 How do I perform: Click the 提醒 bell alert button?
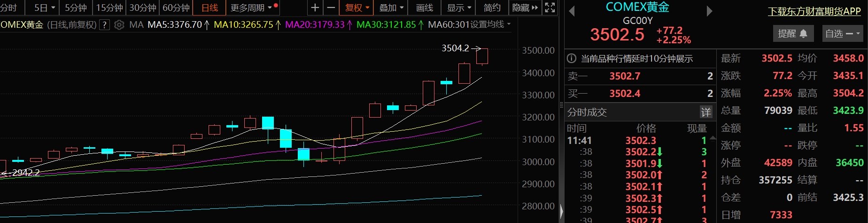[792, 34]
